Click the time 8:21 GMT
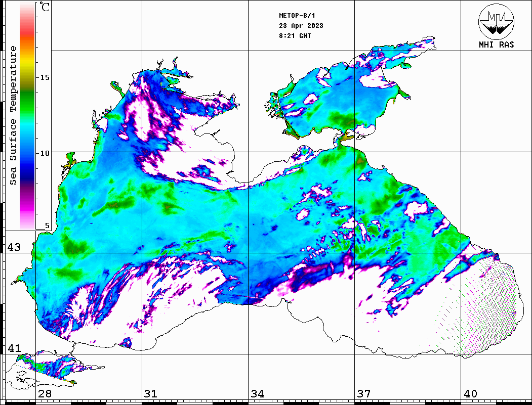Image resolution: width=532 pixels, height=405 pixels. [x=295, y=36]
